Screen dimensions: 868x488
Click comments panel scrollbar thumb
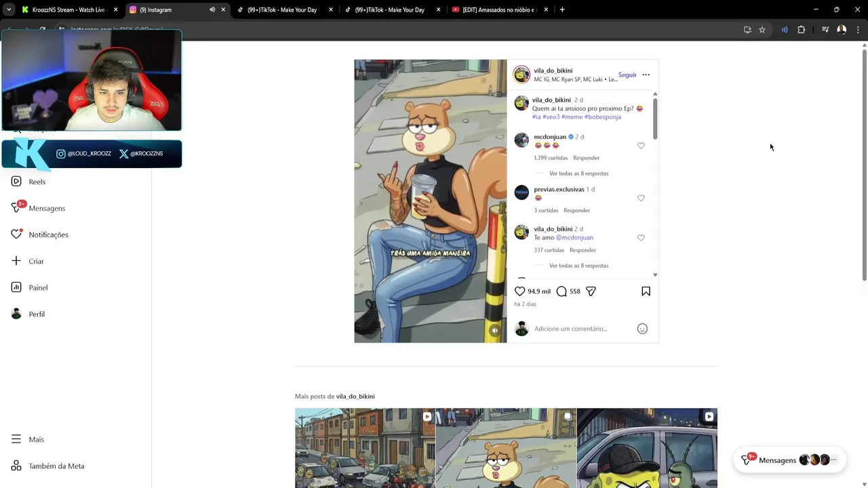coord(655,119)
